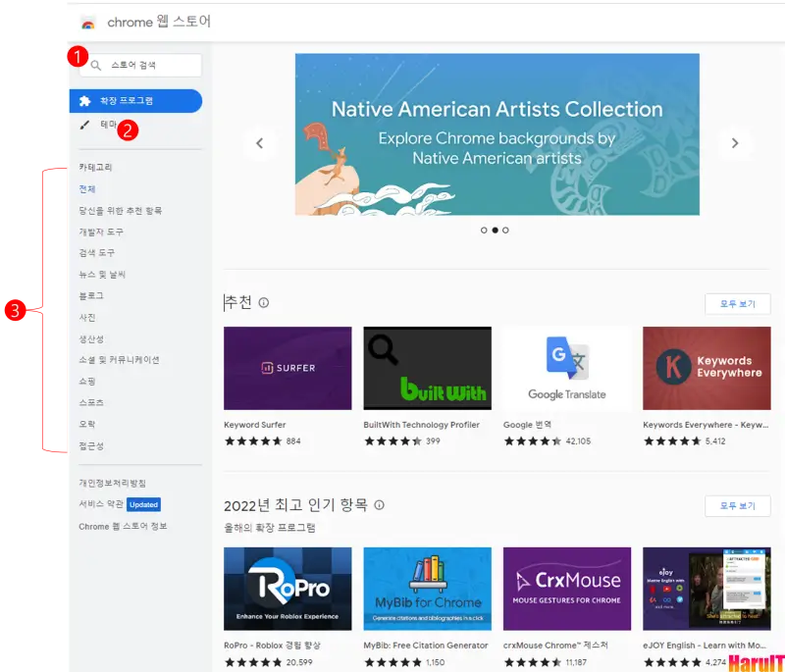Select the third carousel dot
The height and width of the screenshot is (672, 785).
tap(505, 231)
